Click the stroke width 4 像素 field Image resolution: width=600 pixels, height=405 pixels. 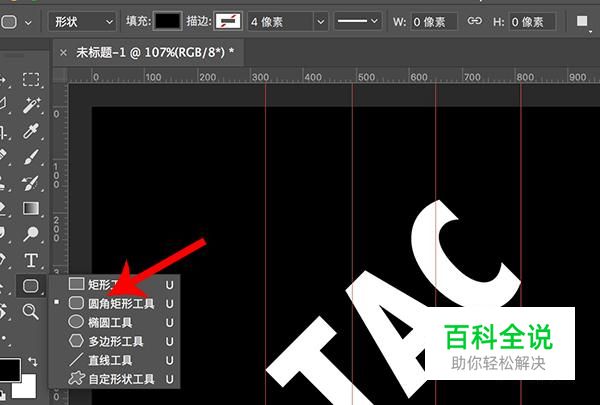[281, 22]
